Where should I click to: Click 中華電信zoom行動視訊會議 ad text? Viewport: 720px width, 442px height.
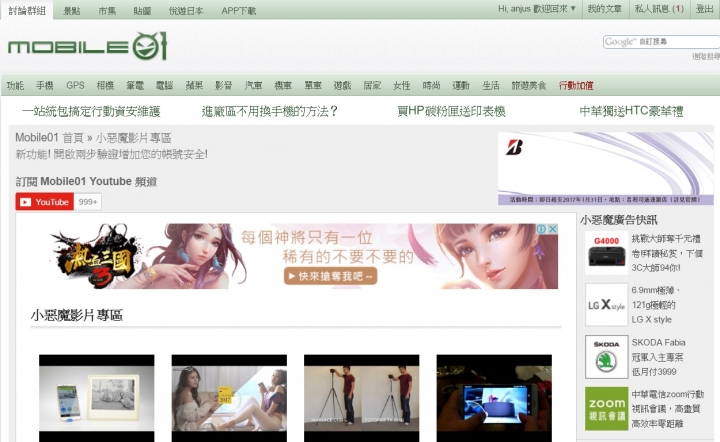pos(668,408)
